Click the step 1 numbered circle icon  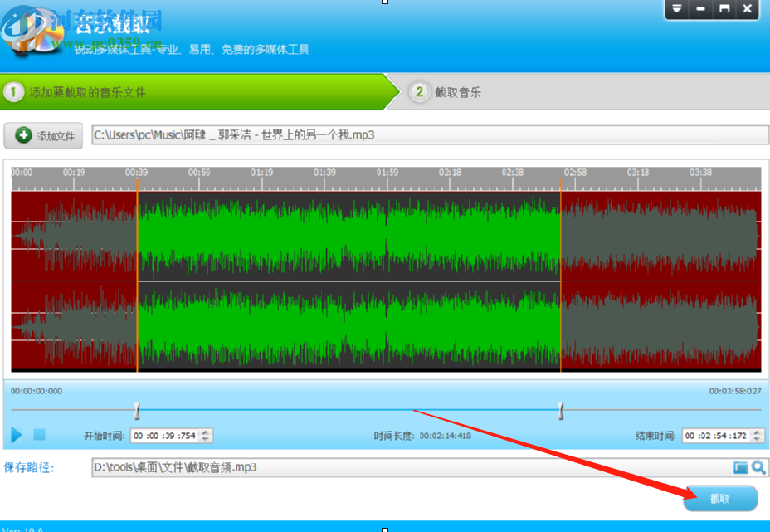click(13, 92)
